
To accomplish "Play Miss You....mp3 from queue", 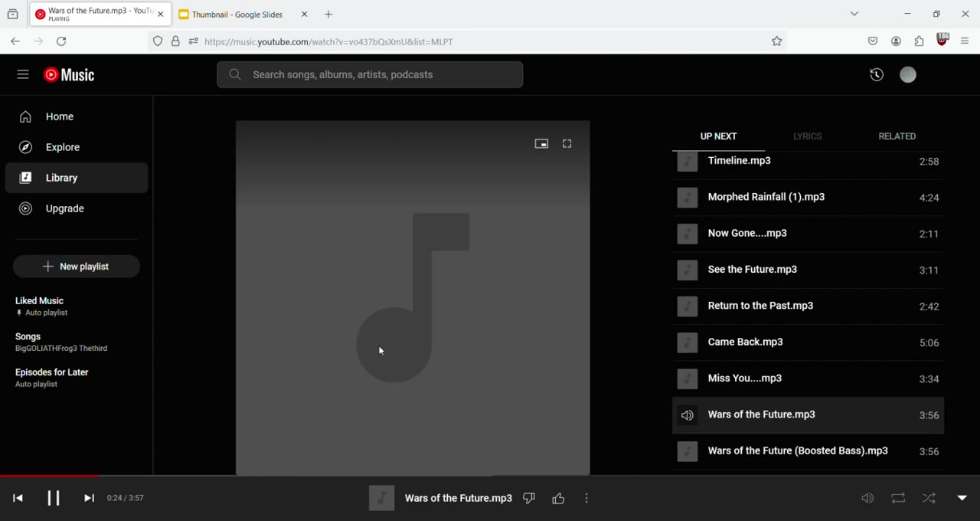I will [x=808, y=379].
